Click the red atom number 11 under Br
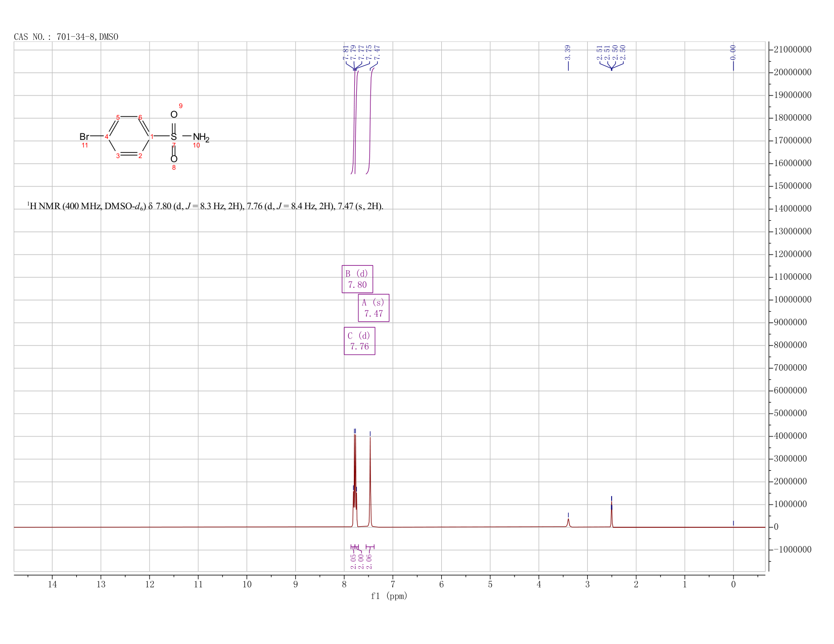The width and height of the screenshot is (834, 644). point(85,145)
